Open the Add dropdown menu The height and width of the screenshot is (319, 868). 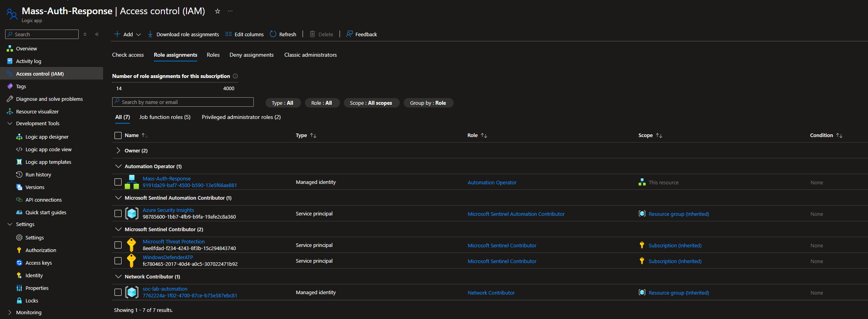coord(127,34)
